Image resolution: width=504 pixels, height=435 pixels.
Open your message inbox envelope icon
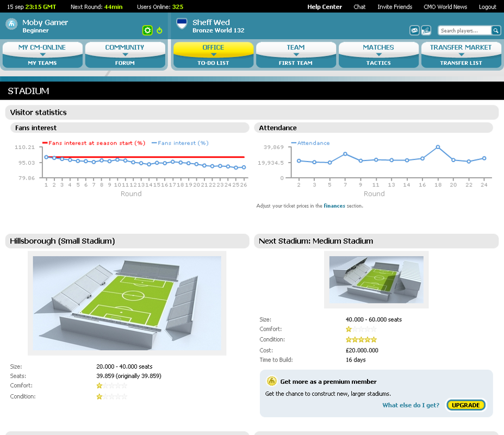[415, 30]
